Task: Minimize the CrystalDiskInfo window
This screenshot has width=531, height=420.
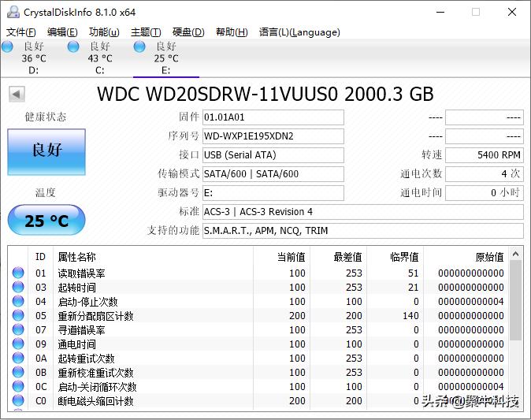Action: click(x=440, y=12)
